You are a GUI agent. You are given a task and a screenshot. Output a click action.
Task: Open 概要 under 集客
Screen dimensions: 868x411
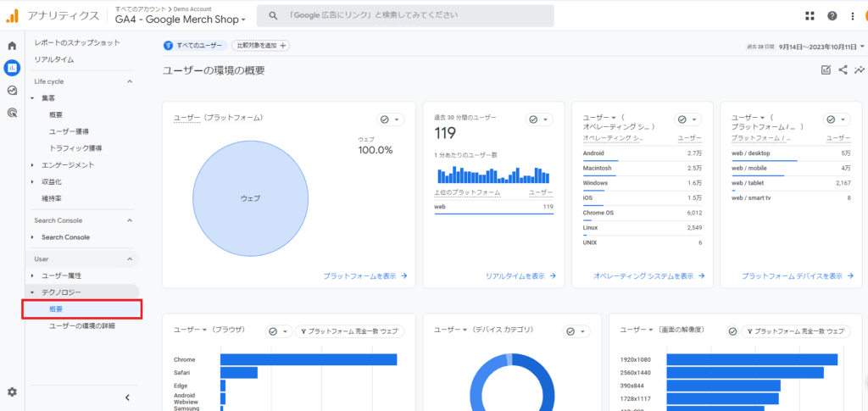pos(56,115)
